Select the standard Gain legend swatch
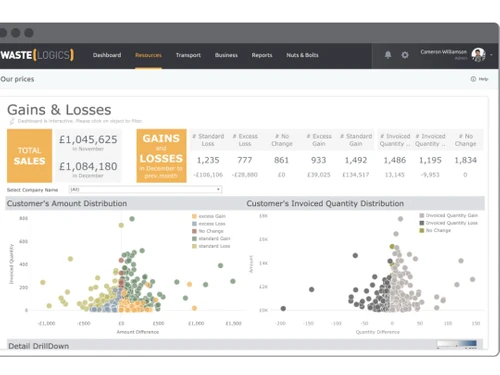Image resolution: width=500 pixels, height=375 pixels. (194, 239)
